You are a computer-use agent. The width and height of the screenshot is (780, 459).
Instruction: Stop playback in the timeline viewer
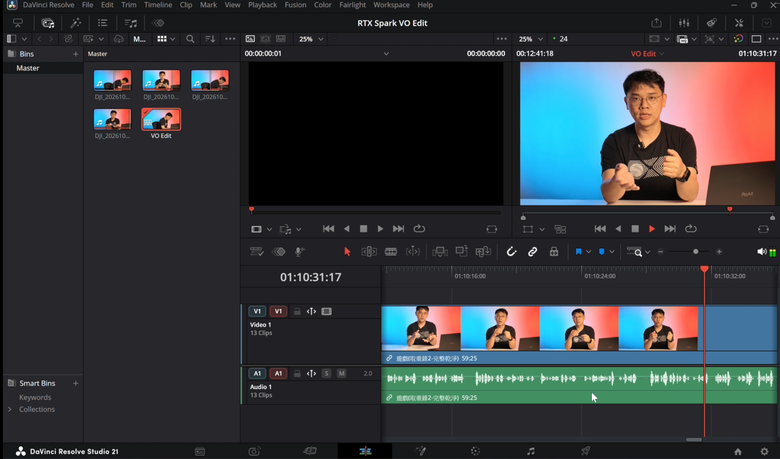[x=635, y=229]
